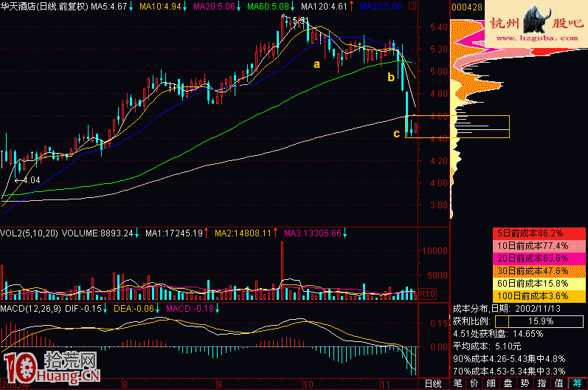Click the blue MA20:5.06 label

(381, 7)
